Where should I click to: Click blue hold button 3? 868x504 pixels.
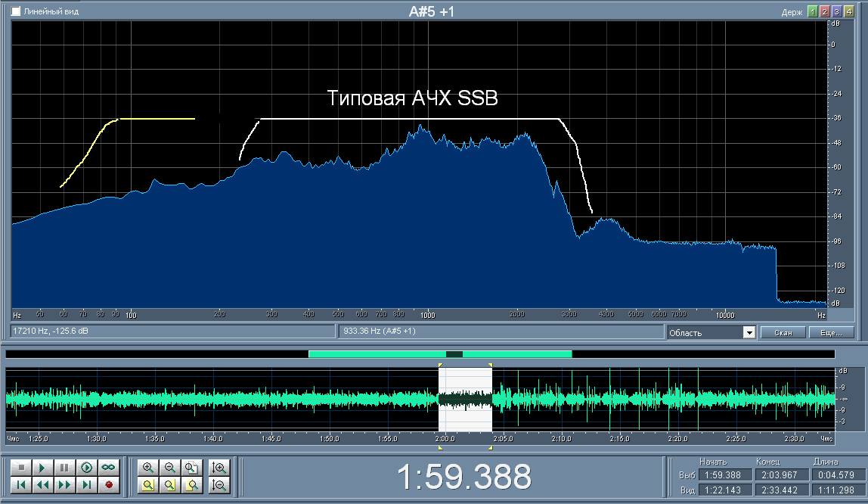(x=836, y=11)
